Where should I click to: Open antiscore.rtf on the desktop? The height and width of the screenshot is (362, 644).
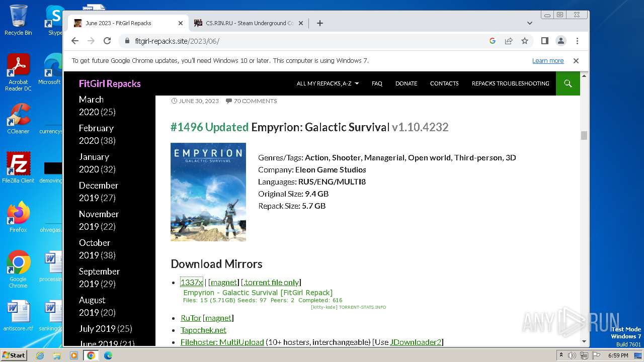click(18, 316)
